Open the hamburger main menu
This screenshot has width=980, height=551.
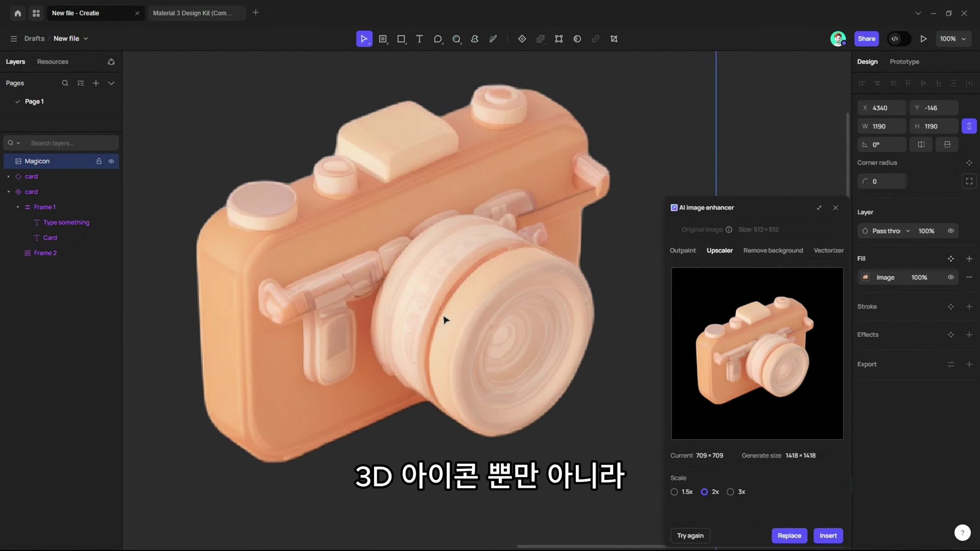[14, 39]
